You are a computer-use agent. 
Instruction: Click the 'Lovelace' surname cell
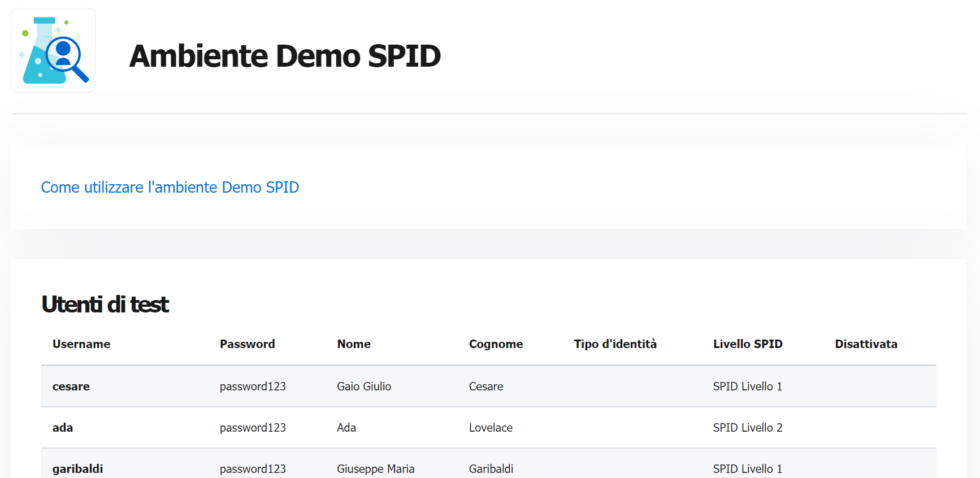pyautogui.click(x=491, y=428)
